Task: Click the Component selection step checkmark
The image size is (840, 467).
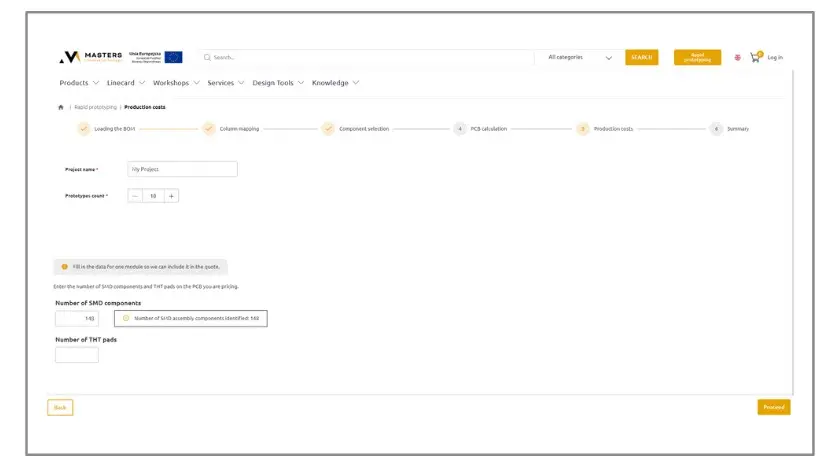Action: pyautogui.click(x=328, y=129)
